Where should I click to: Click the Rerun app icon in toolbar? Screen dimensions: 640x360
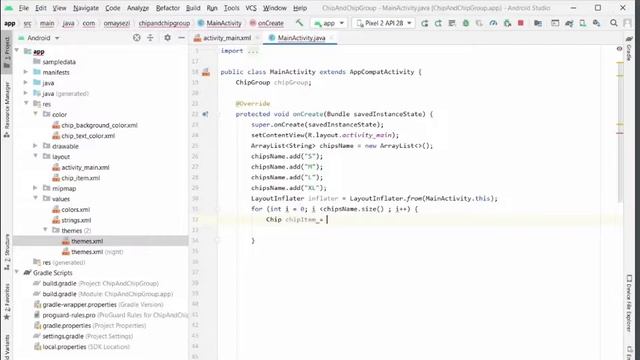tap(424, 23)
